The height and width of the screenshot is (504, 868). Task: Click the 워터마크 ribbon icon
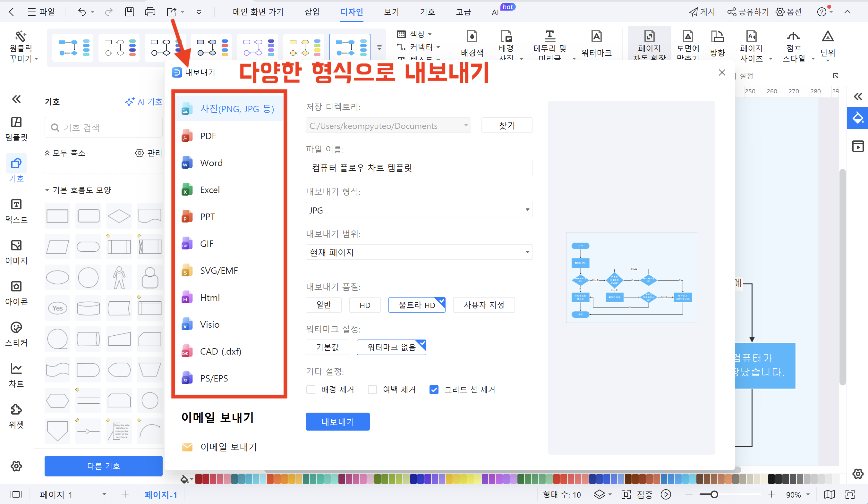[596, 37]
